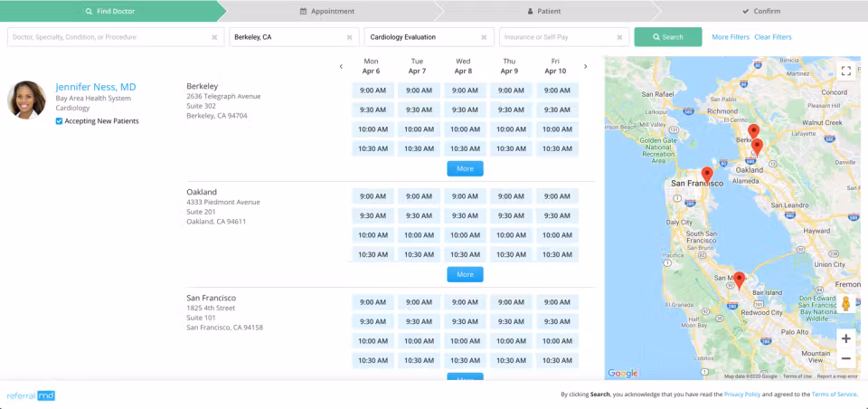868x409 pixels.
Task: Toggle the Accepting New Patients checkbox
Action: tap(60, 120)
